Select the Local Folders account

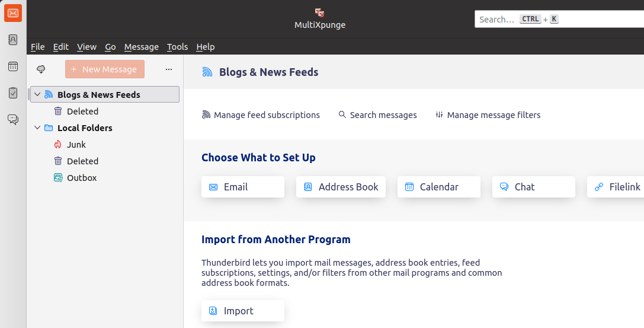pyautogui.click(x=105, y=128)
